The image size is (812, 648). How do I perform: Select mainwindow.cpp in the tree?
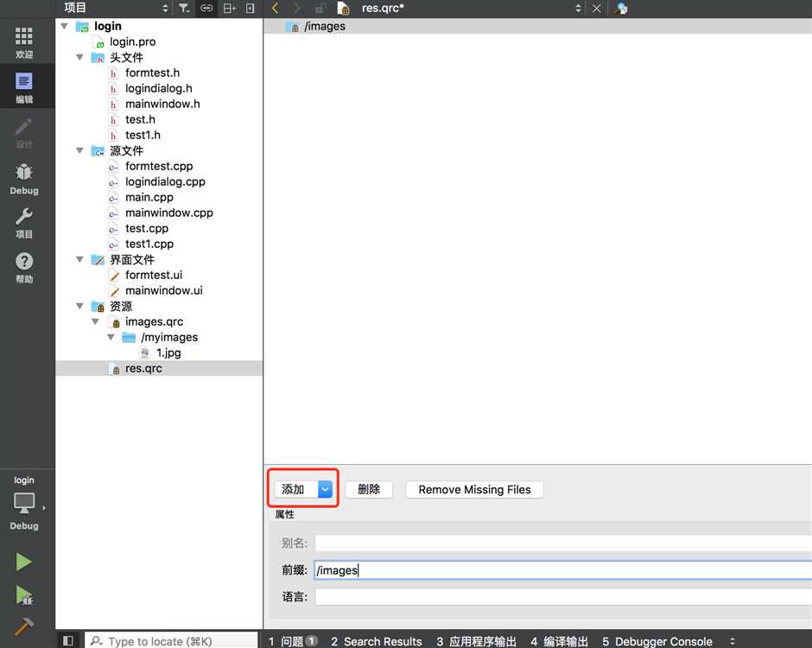coord(168,213)
